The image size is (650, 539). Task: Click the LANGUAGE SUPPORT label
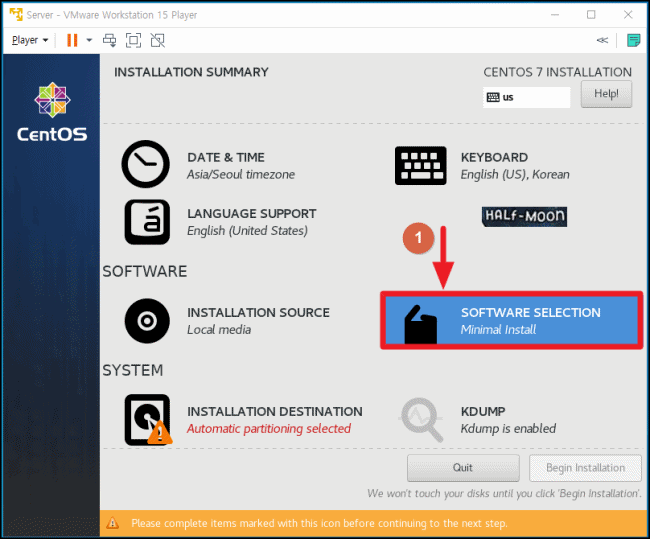click(x=252, y=214)
